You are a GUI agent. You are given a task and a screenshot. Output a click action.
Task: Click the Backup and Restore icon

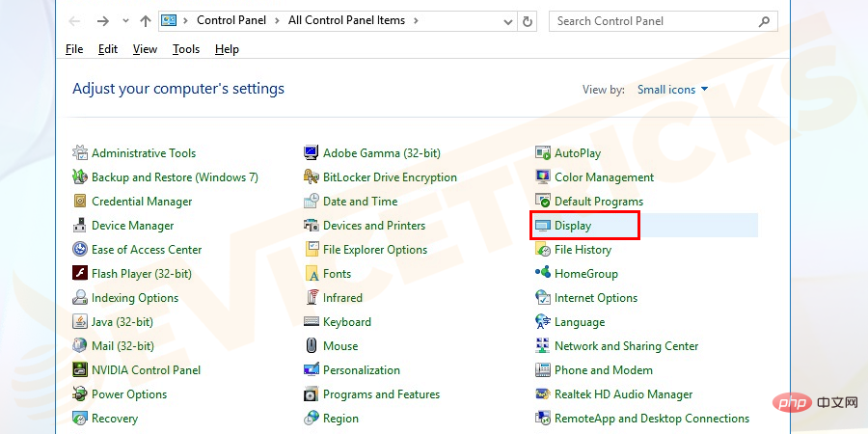[x=80, y=177]
